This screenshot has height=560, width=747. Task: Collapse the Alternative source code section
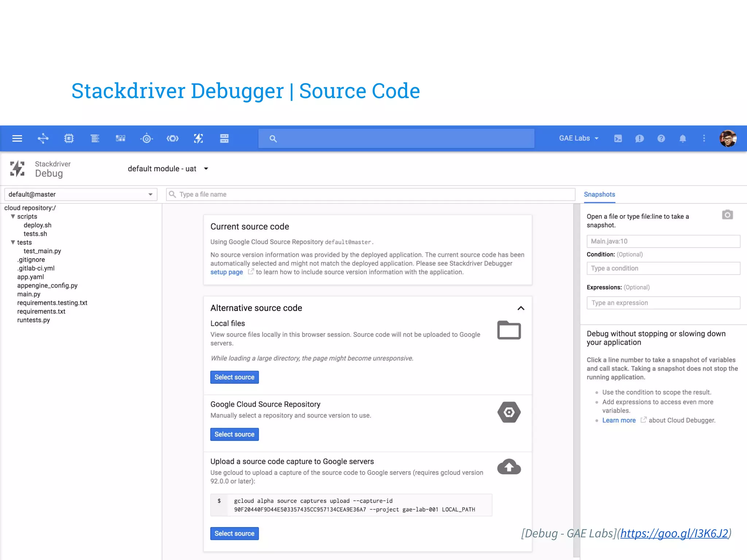521,308
